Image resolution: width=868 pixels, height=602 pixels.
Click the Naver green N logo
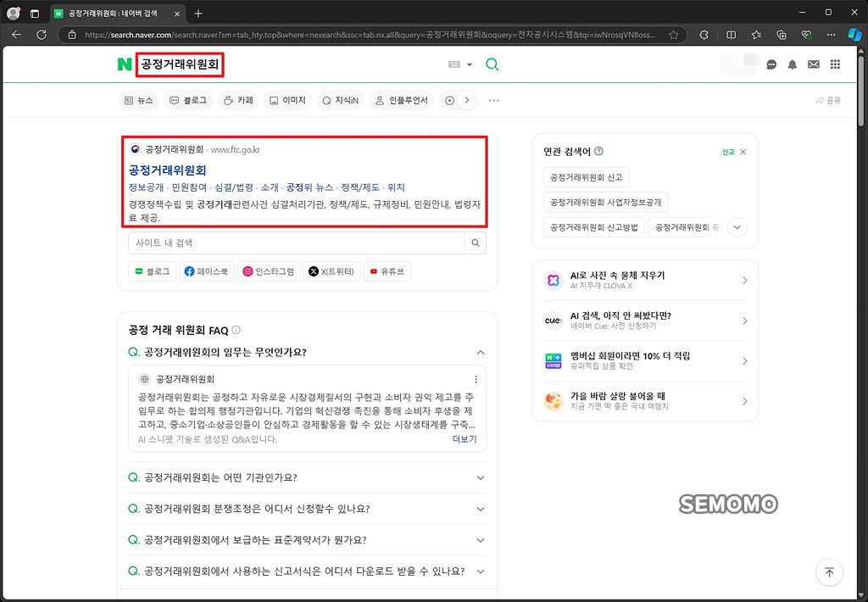pos(125,64)
